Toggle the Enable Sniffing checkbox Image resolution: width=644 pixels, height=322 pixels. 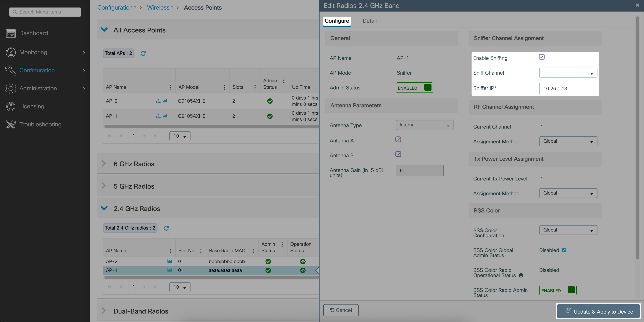542,57
